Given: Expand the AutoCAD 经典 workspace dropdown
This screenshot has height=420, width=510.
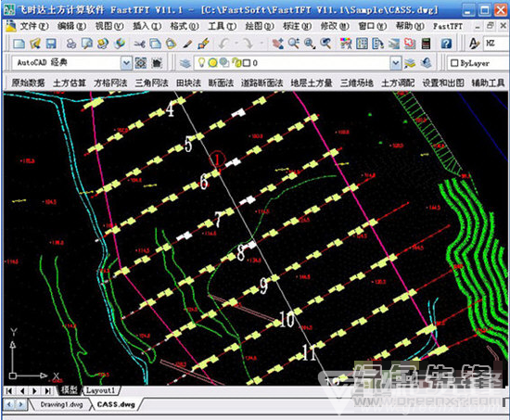Looking at the screenshot, I should pos(126,63).
